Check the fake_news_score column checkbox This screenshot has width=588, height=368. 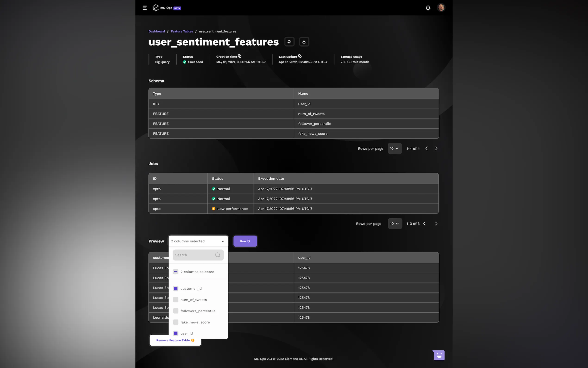(175, 322)
